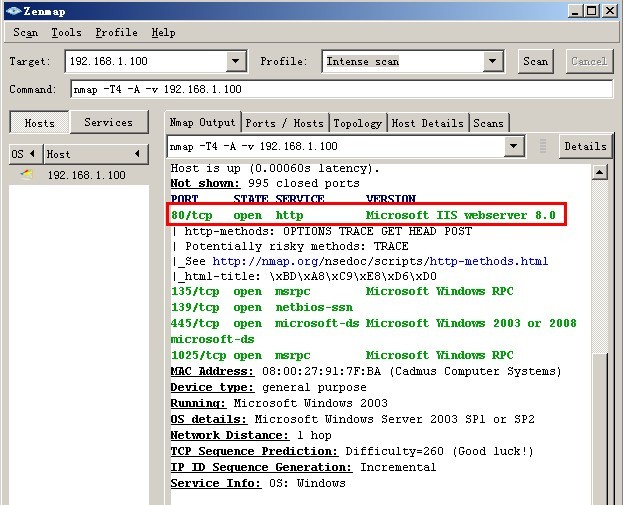Click the html-title output line
Image resolution: width=623 pixels, height=505 pixels.
(x=304, y=276)
